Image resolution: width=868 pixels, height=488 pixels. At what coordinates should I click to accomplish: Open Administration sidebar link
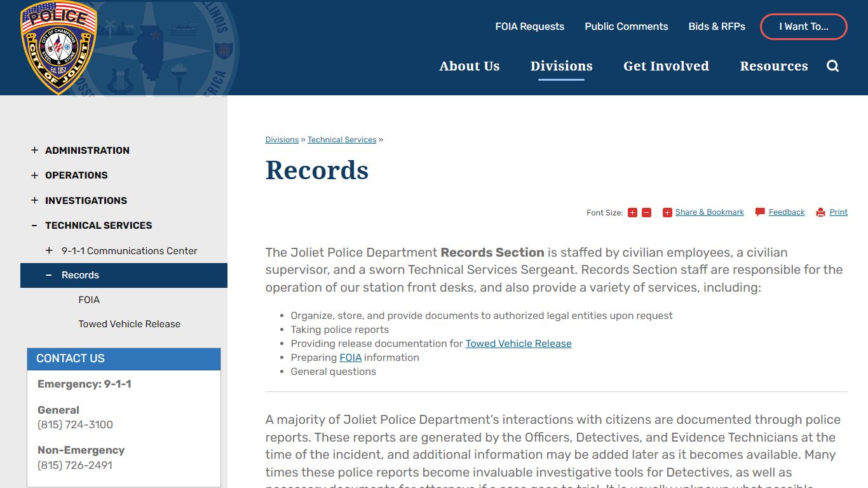coord(87,151)
